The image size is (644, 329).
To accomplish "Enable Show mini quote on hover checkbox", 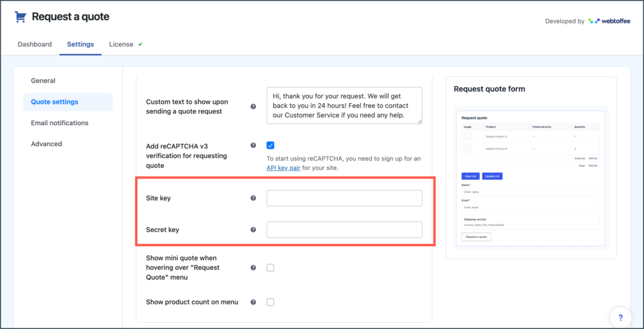I will (x=270, y=268).
